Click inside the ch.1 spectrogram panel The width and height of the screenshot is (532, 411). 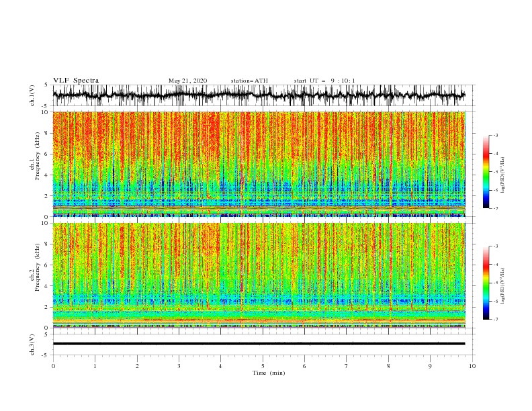[x=259, y=164]
